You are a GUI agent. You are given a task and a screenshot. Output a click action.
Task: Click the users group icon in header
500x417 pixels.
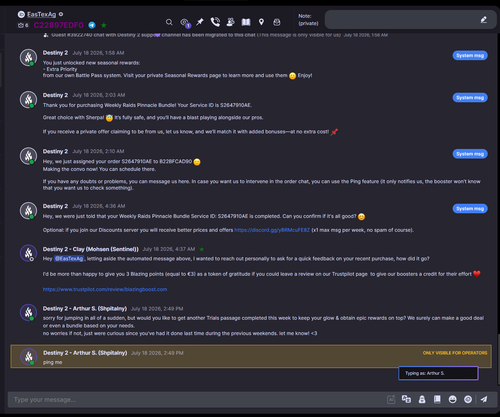(x=230, y=22)
